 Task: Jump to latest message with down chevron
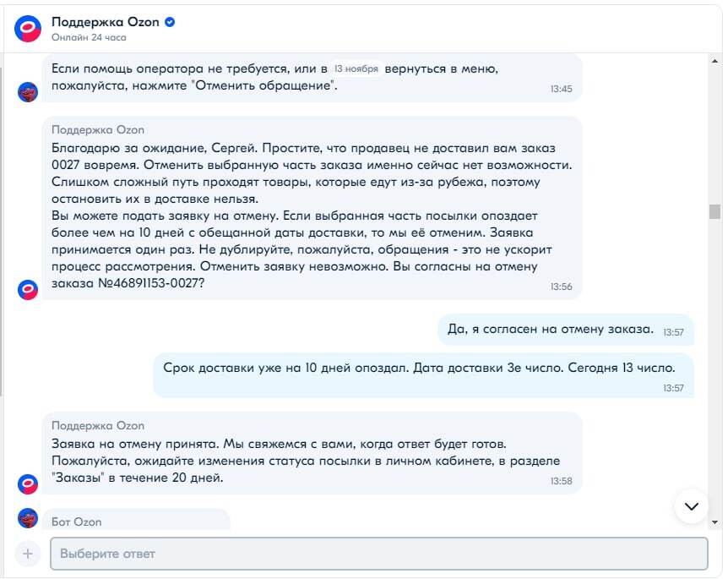tap(692, 506)
